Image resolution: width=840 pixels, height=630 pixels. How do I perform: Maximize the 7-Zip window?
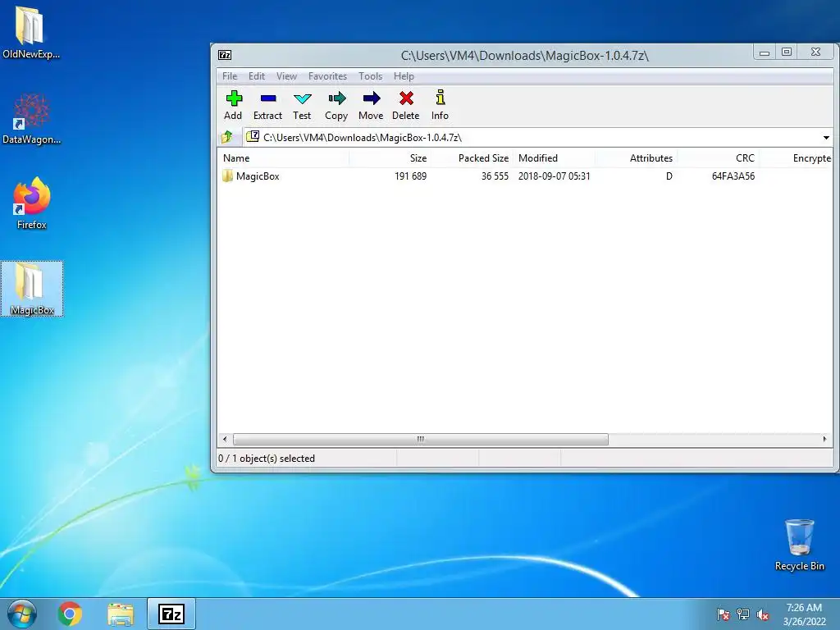(787, 52)
